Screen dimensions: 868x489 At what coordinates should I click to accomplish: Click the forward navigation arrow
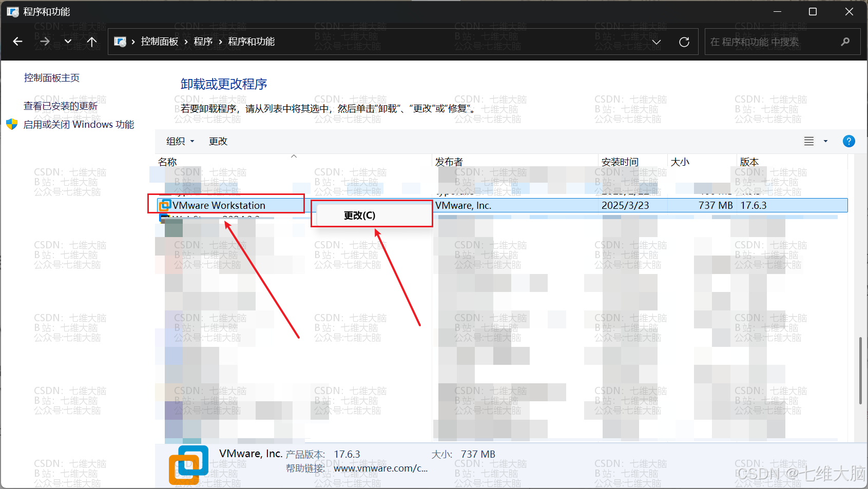pos(45,42)
